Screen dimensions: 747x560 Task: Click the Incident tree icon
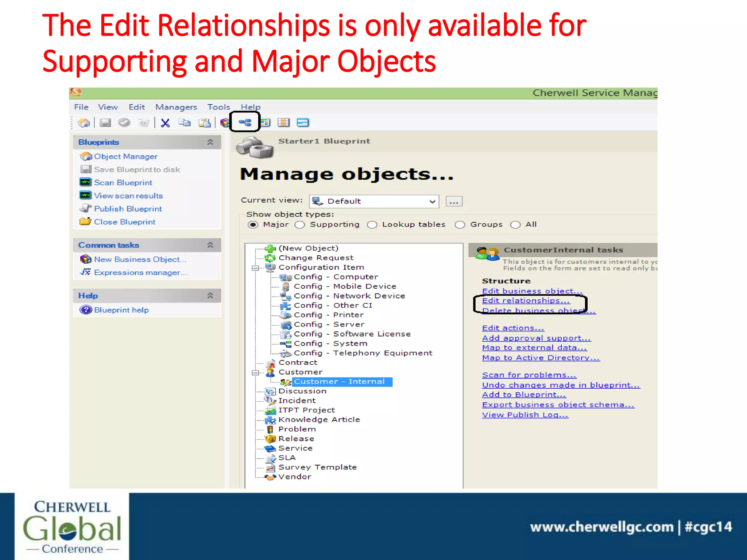pyautogui.click(x=270, y=401)
